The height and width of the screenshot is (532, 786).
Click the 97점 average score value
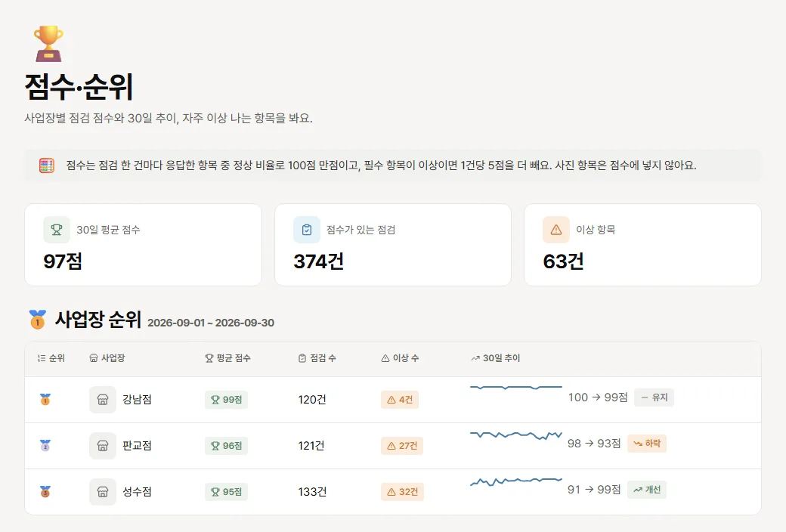click(x=63, y=261)
